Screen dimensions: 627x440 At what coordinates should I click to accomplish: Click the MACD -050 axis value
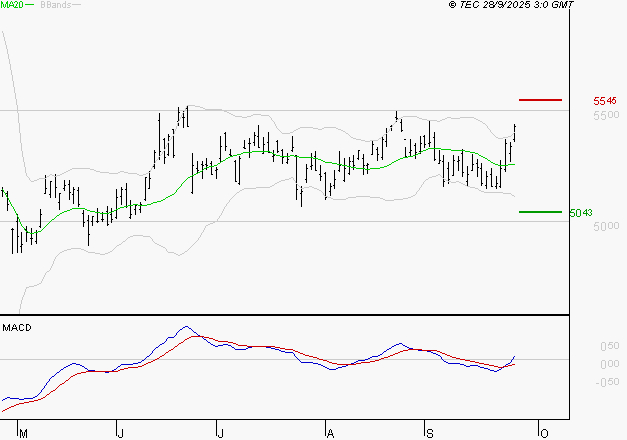click(x=607, y=382)
